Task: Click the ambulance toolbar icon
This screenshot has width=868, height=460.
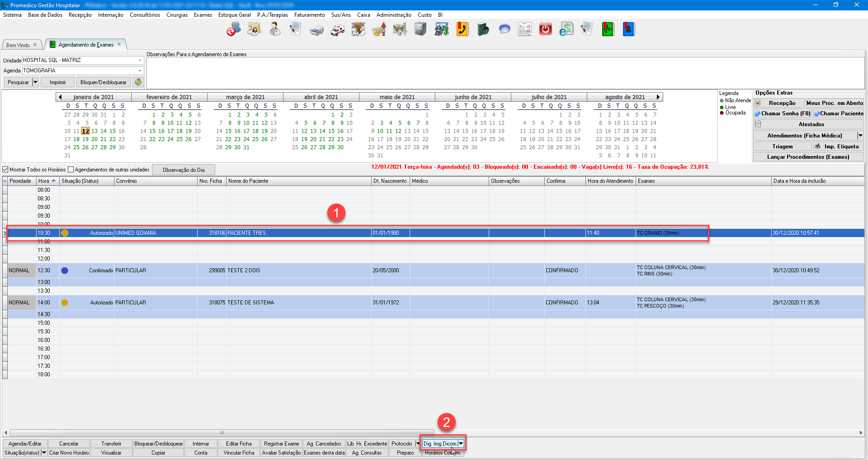Action: [x=337, y=30]
